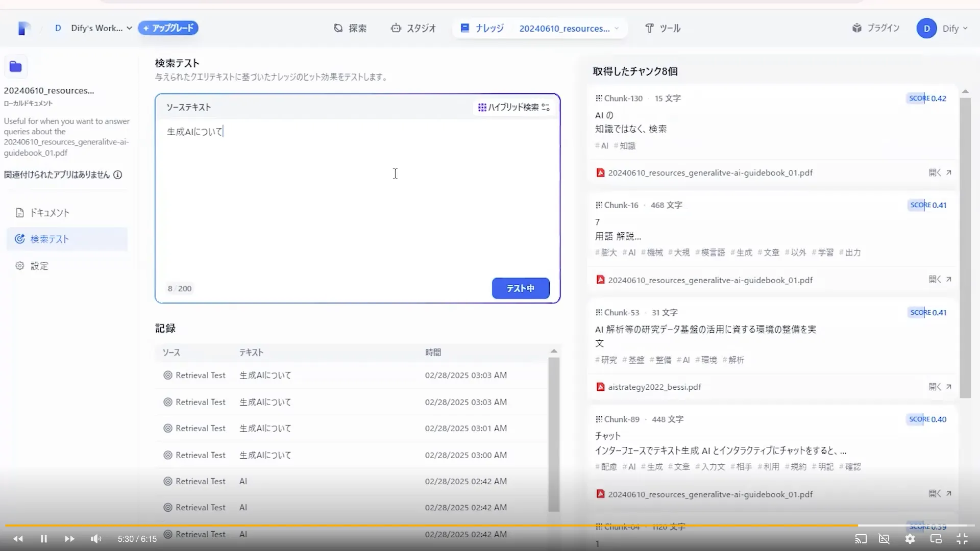Click the knowledge base folder icon above 20240610_resources

pos(15,66)
